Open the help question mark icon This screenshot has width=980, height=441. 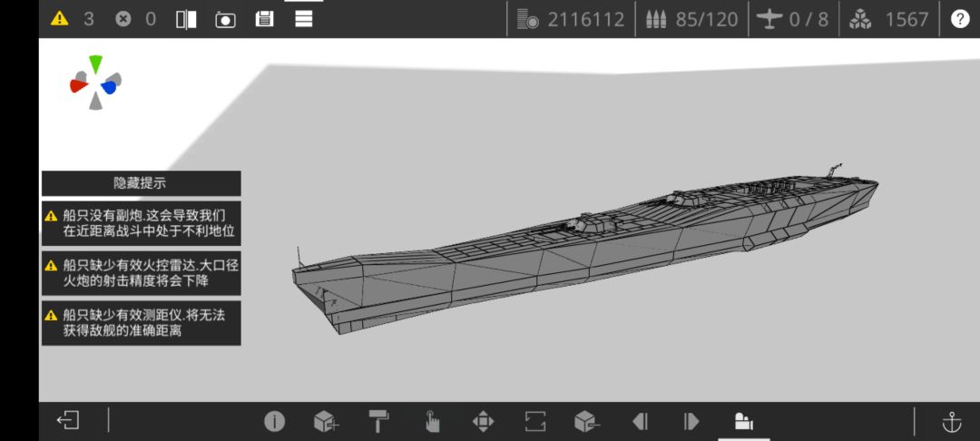coord(960,19)
